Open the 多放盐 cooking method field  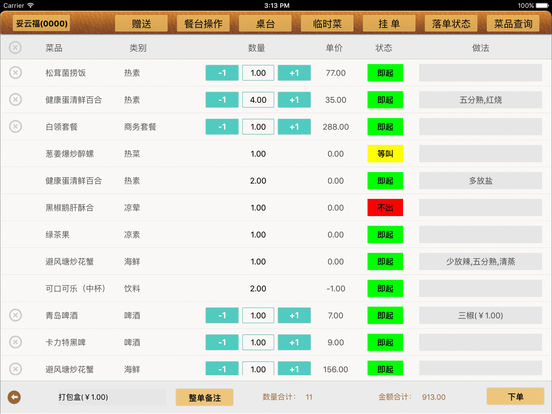481,181
